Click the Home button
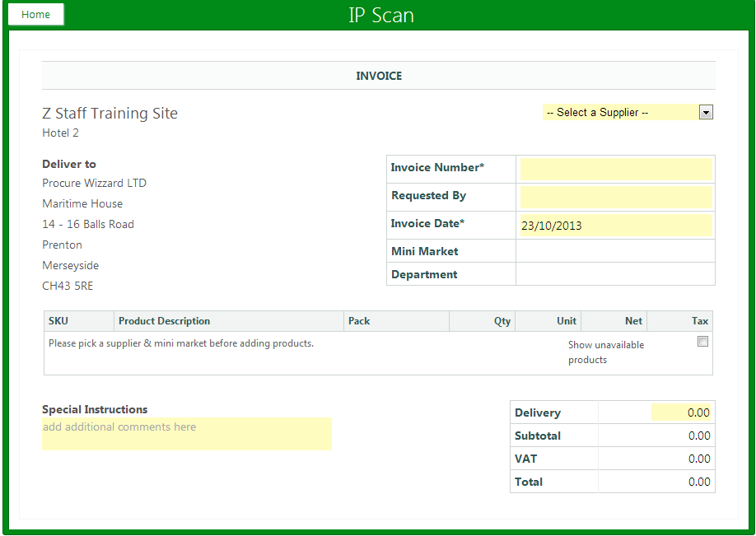 (35, 14)
